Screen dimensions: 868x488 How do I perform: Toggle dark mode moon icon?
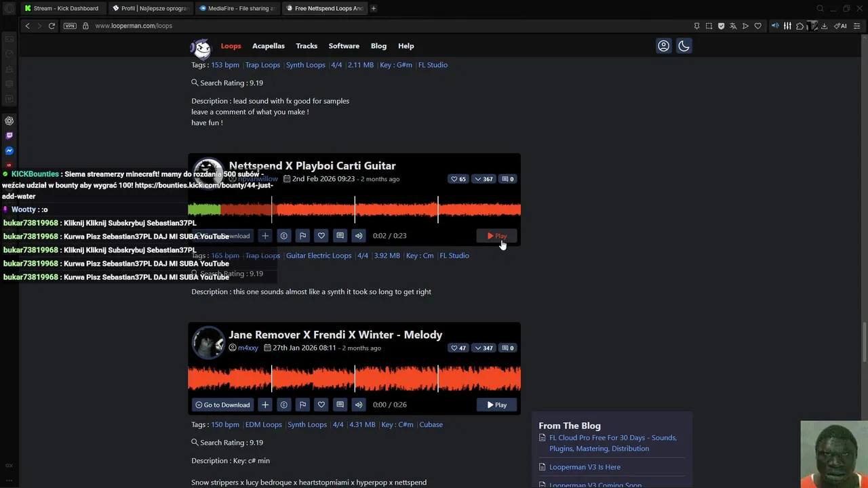(684, 45)
